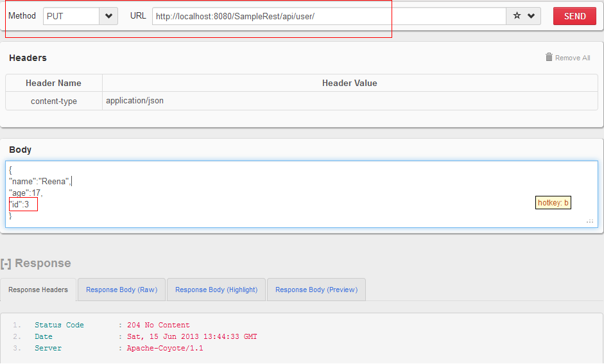Viewport: 604px width, 364px height.
Task: Click the "age":17 line in body
Action: pos(26,193)
